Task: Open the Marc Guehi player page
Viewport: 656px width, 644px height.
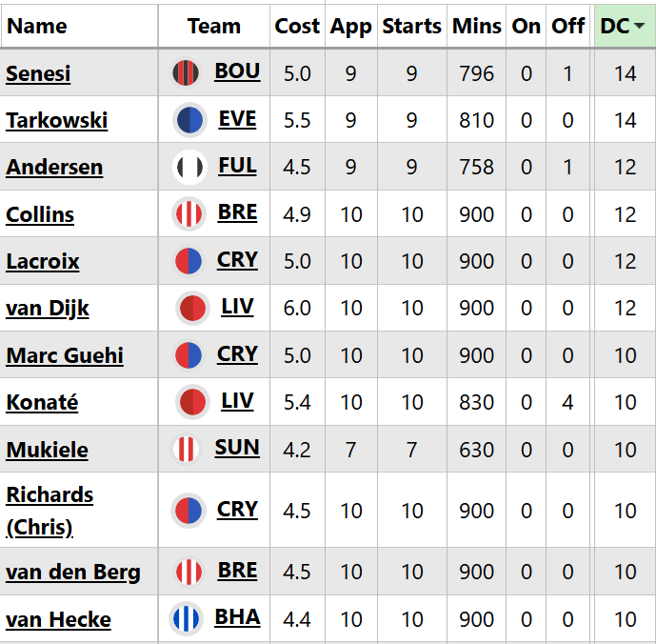Action: pyautogui.click(x=65, y=355)
